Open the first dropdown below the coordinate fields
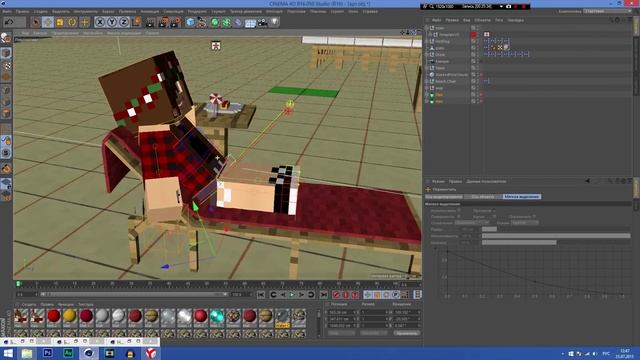This screenshot has height=360, width=640. point(341,333)
